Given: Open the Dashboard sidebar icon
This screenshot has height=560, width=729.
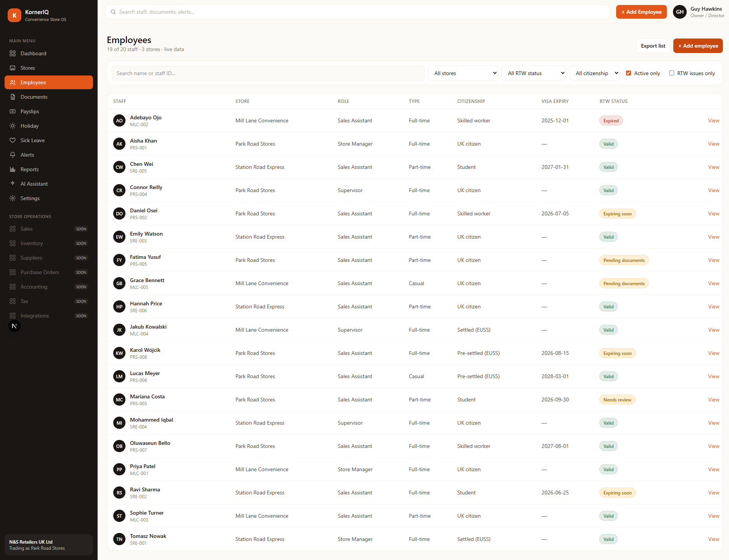Looking at the screenshot, I should 13,53.
